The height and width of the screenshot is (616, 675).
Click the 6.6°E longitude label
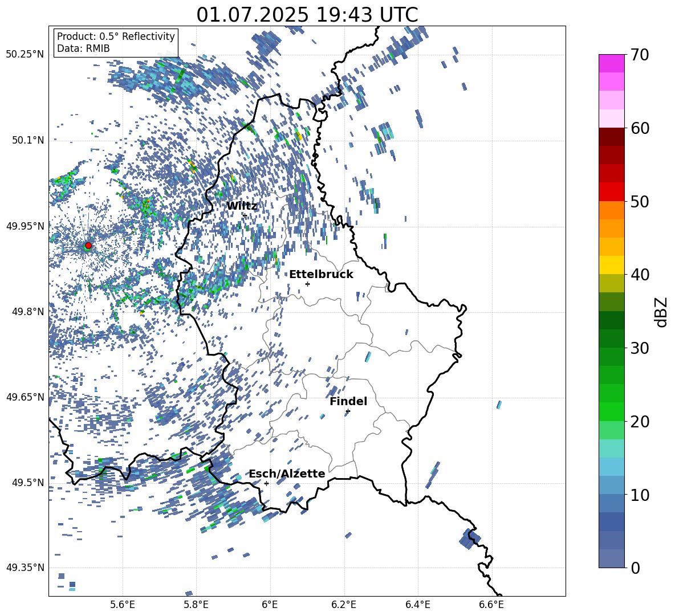point(491,605)
